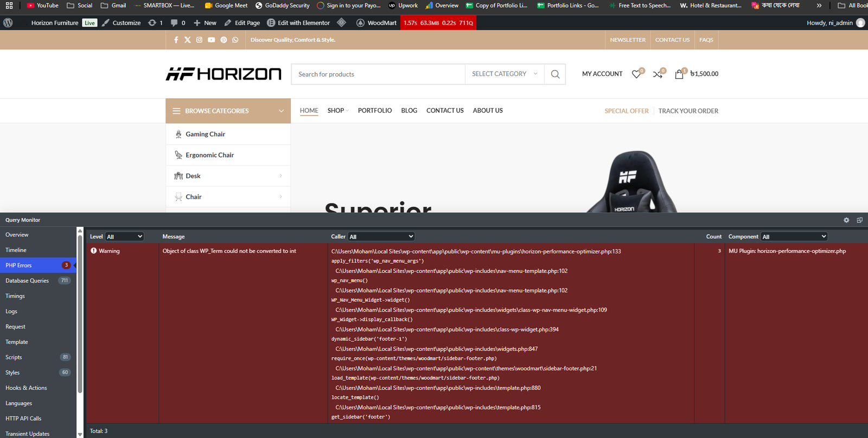
Task: Go to the Portfolio menu item
Action: coord(375,111)
